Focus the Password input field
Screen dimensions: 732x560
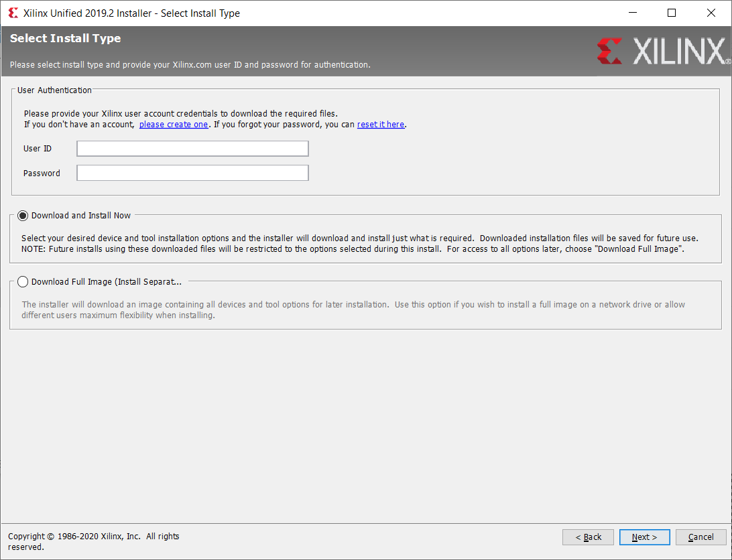tap(192, 173)
